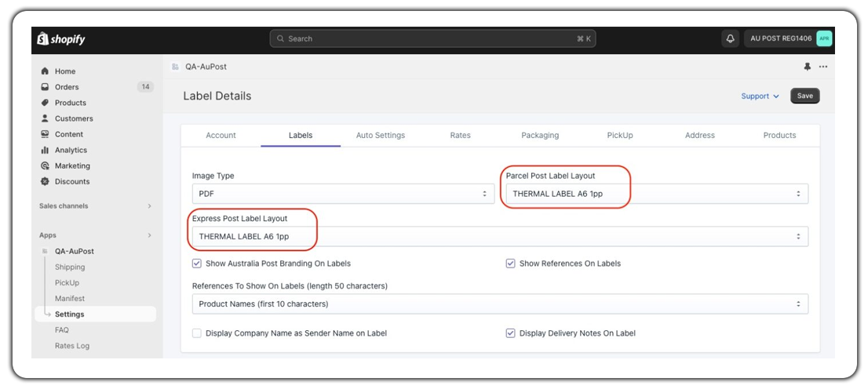Click the Shopify logo
868x389 pixels.
click(61, 39)
